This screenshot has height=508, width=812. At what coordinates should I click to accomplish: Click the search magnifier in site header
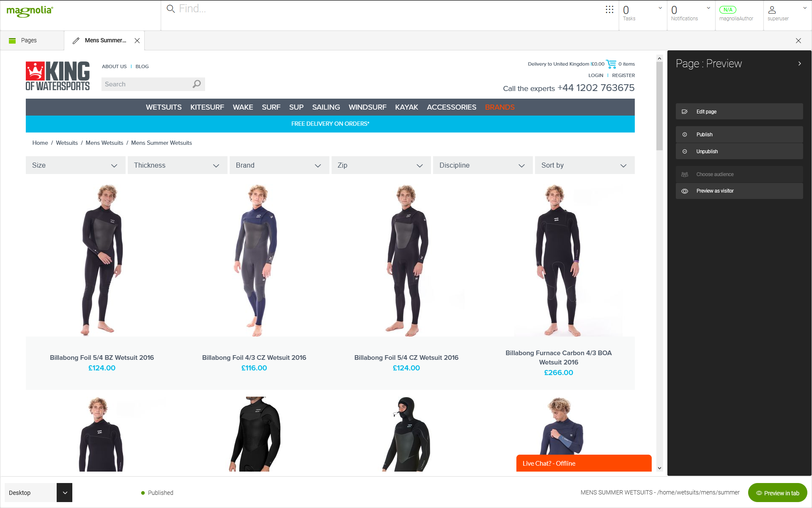196,84
